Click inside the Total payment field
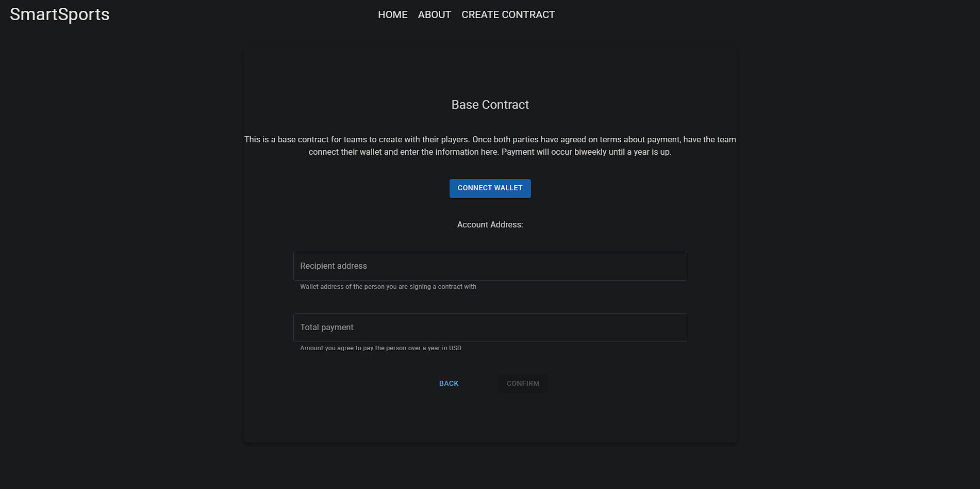980x489 pixels. (x=490, y=327)
